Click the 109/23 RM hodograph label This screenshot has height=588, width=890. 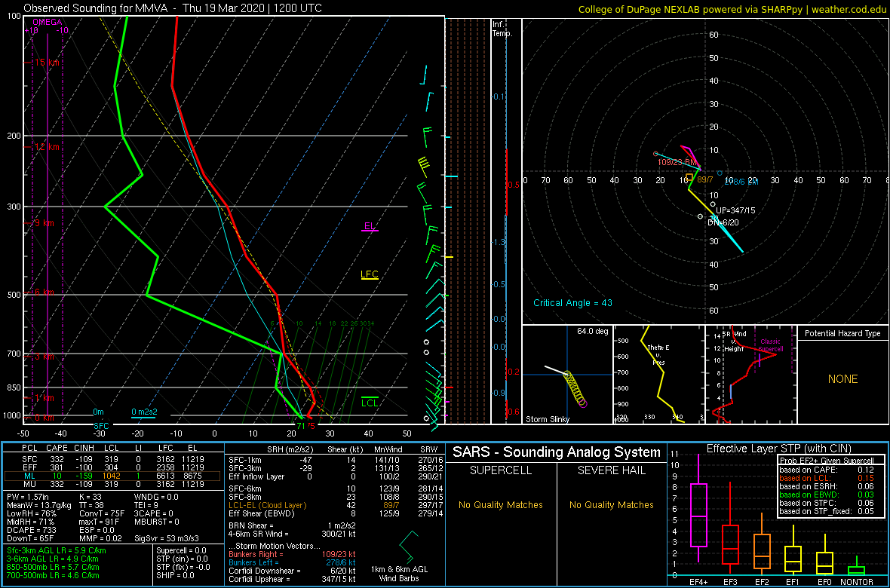click(678, 162)
